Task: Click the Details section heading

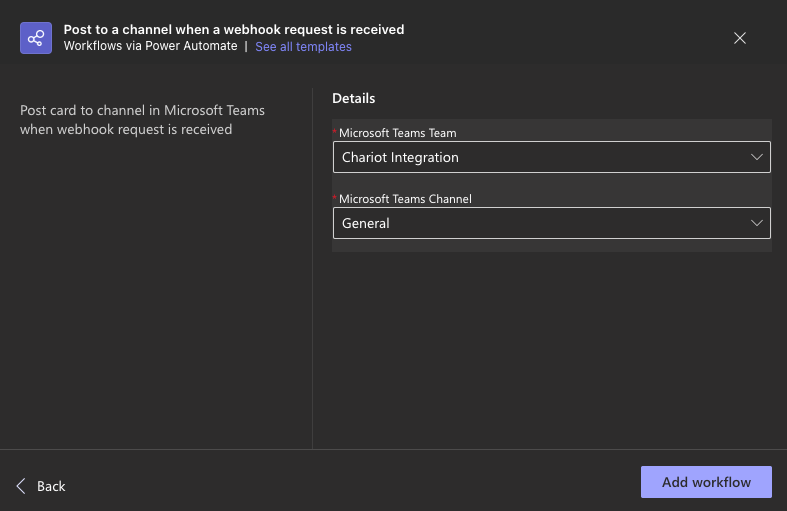Action: pos(353,98)
